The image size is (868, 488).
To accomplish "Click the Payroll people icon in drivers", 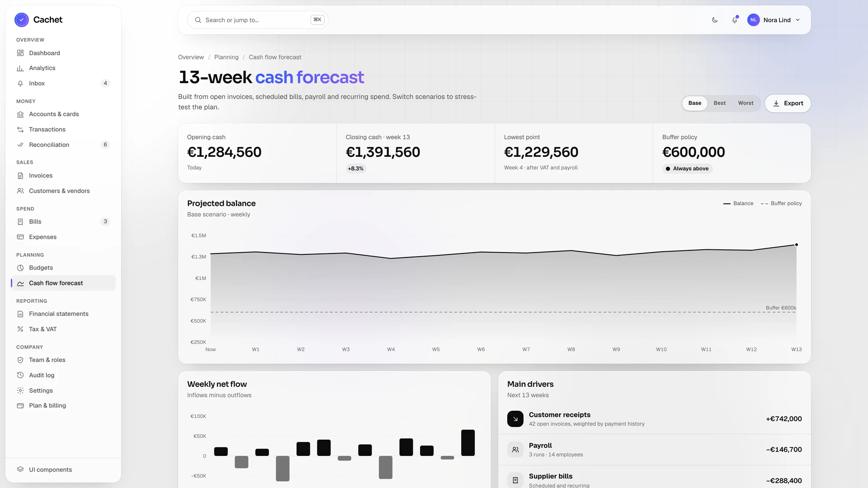I will 515,450.
